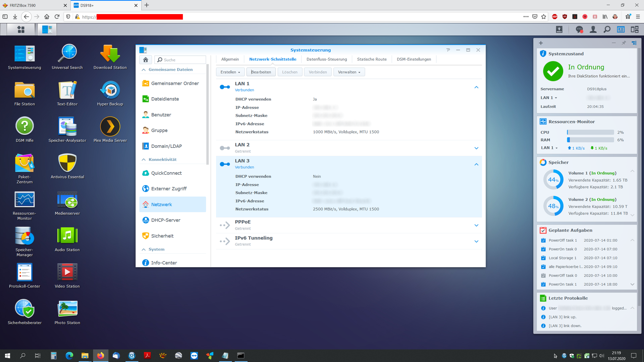
Task: Click the Bearbeiten button
Action: (x=261, y=72)
